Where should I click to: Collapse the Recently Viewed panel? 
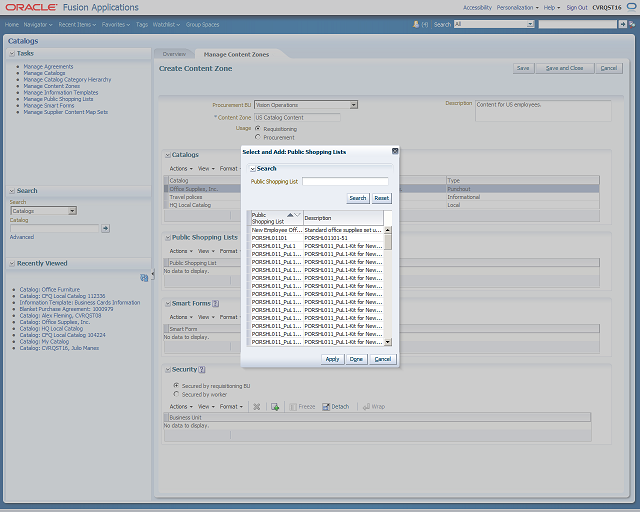click(12, 263)
